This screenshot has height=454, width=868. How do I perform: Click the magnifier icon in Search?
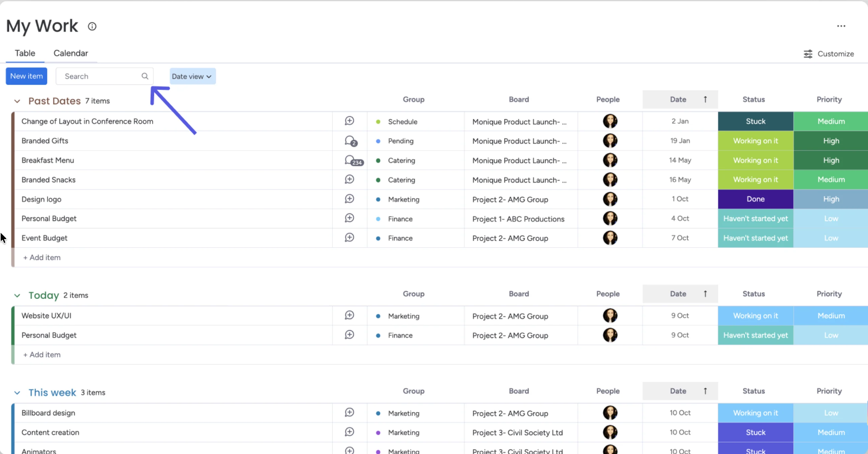point(145,76)
